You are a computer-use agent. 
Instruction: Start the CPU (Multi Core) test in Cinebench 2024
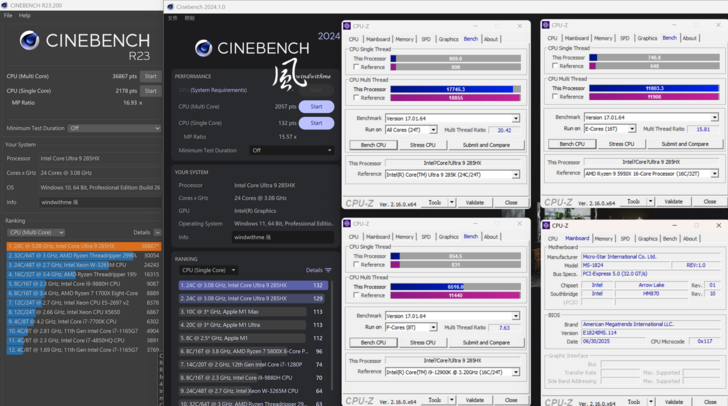coord(316,106)
